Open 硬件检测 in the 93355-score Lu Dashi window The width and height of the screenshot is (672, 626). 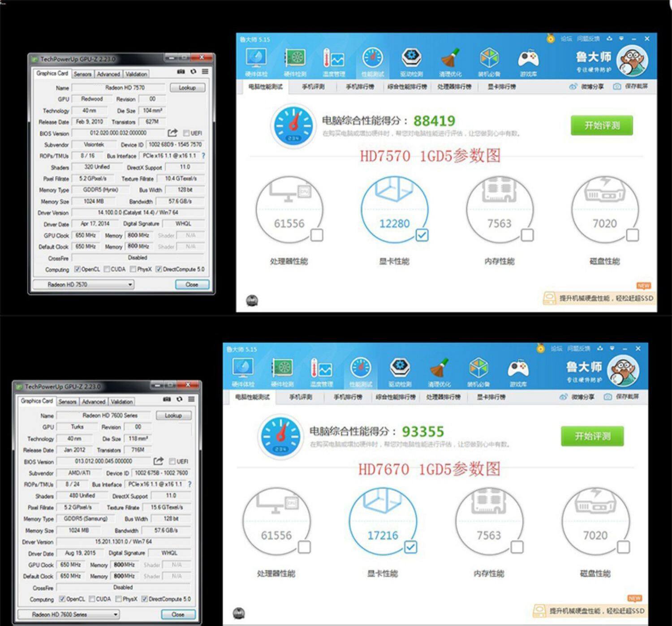click(x=282, y=373)
